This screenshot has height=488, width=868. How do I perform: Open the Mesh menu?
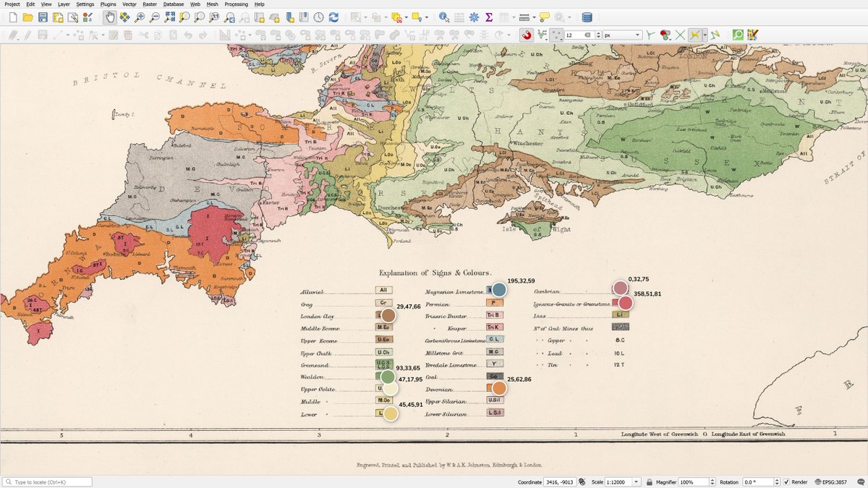212,4
